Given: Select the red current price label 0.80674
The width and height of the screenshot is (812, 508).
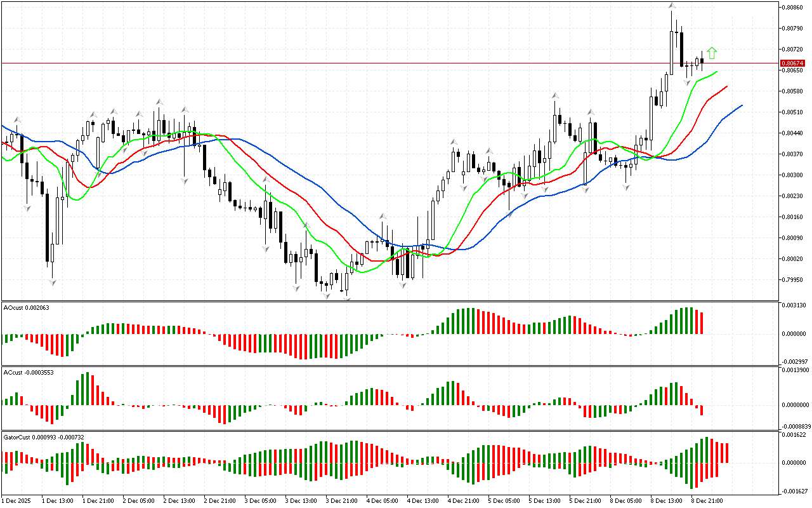Looking at the screenshot, I should click(792, 63).
